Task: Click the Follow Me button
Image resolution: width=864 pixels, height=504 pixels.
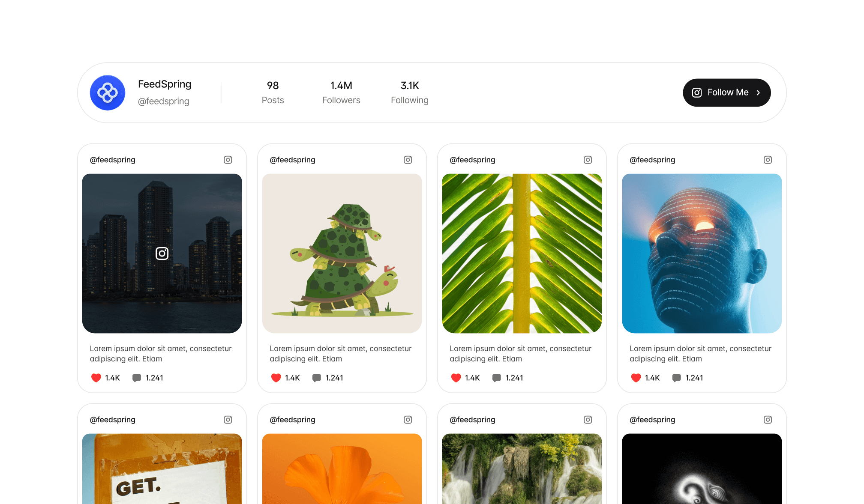Action: 726,92
